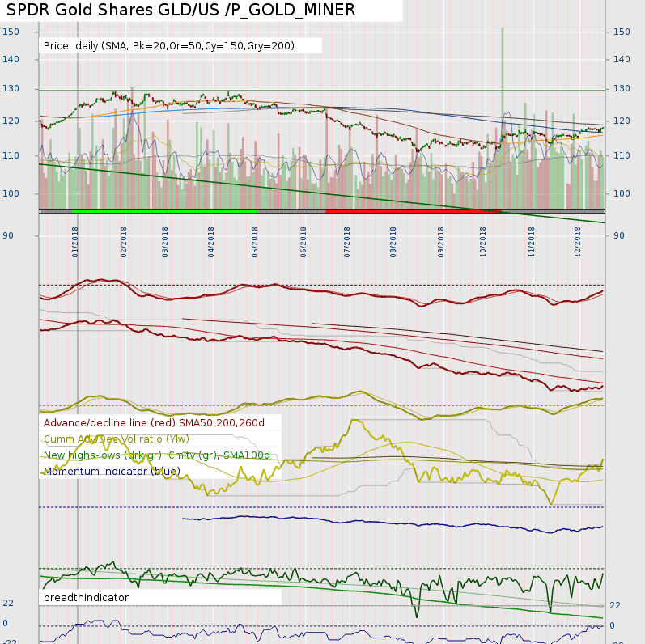Click the 150 value on the right price axis
This screenshot has height=644, width=645.
pyautogui.click(x=622, y=32)
